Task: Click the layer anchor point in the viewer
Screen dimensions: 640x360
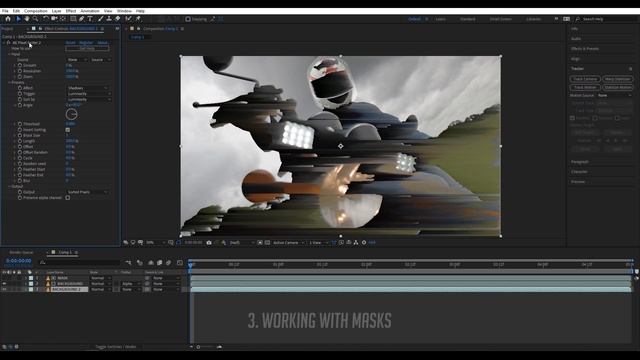Action: click(x=340, y=146)
